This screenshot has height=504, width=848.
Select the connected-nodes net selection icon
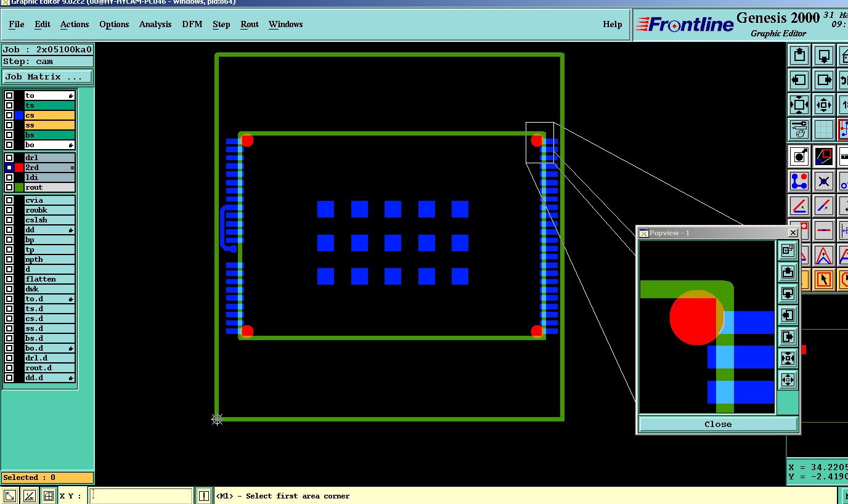pyautogui.click(x=799, y=181)
